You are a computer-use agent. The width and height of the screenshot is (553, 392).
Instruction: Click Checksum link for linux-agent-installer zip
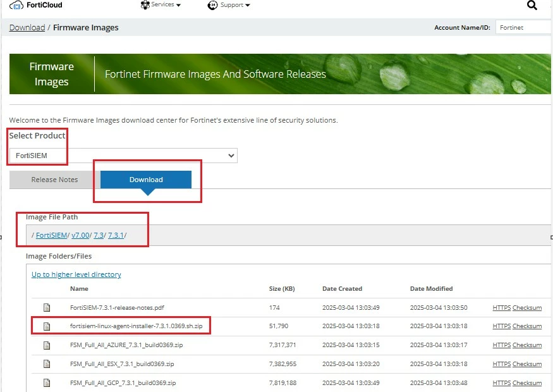527,326
